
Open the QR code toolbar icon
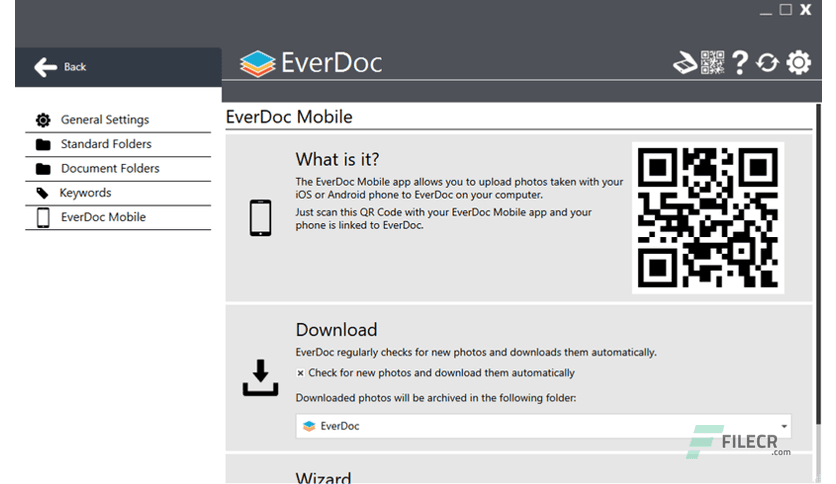coord(712,63)
